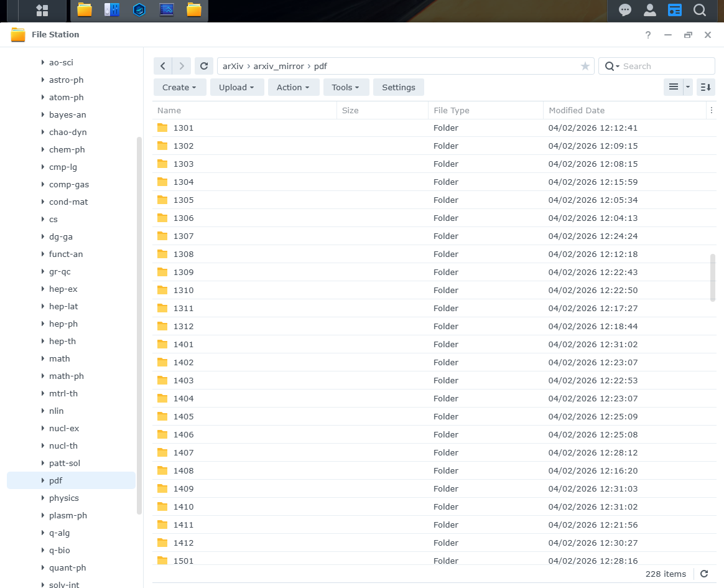724x588 pixels.
Task: Click the back navigation arrow
Action: [x=162, y=66]
